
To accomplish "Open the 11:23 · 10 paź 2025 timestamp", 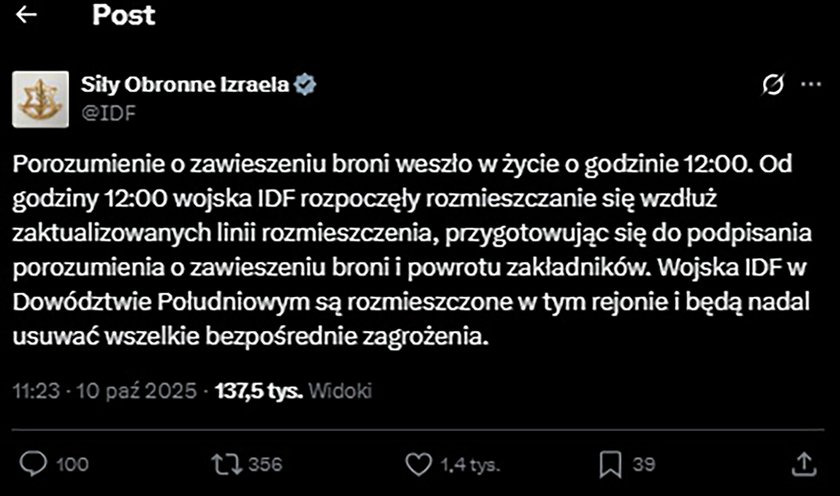I will pos(105,390).
